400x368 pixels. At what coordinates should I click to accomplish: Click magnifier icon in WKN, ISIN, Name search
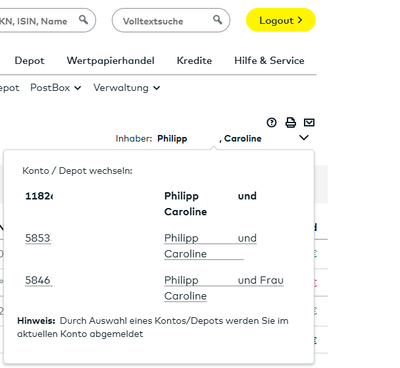pos(83,20)
